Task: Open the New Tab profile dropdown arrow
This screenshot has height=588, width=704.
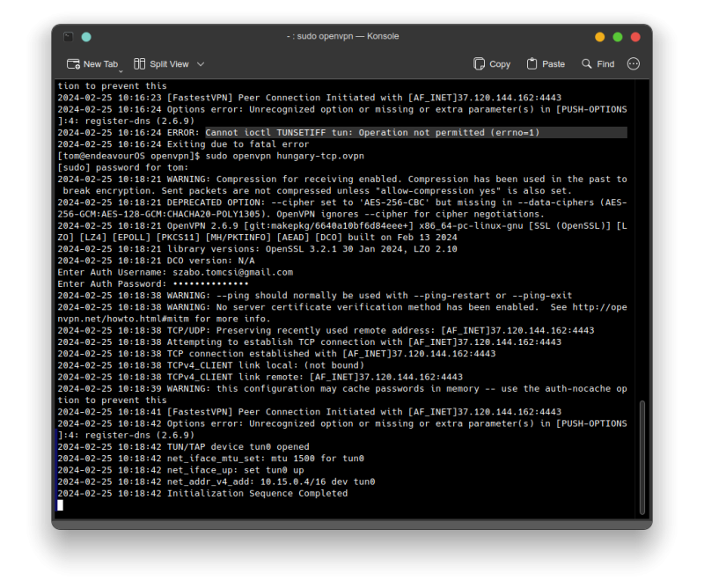Action: pyautogui.click(x=121, y=71)
